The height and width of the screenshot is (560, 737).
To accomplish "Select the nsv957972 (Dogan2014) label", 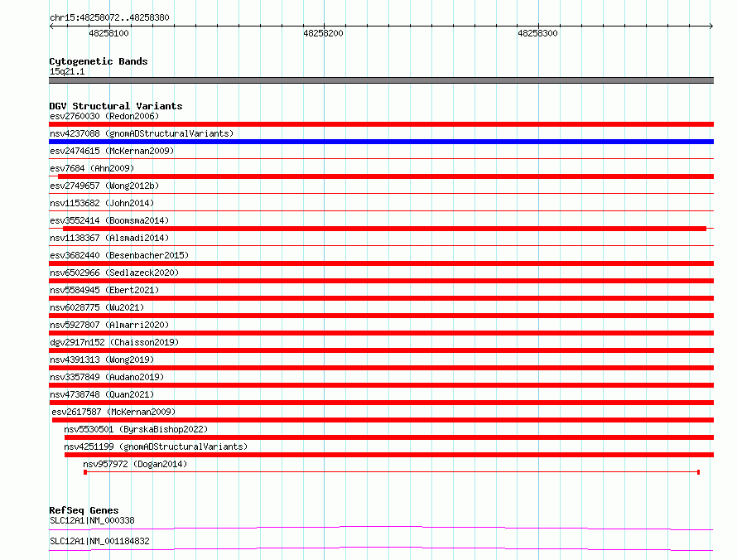I will (135, 464).
